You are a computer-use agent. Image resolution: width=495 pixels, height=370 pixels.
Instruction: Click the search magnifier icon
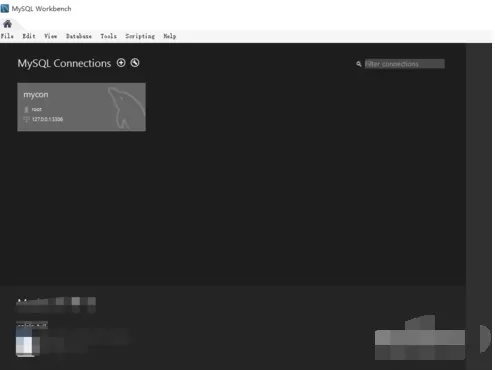pos(359,64)
